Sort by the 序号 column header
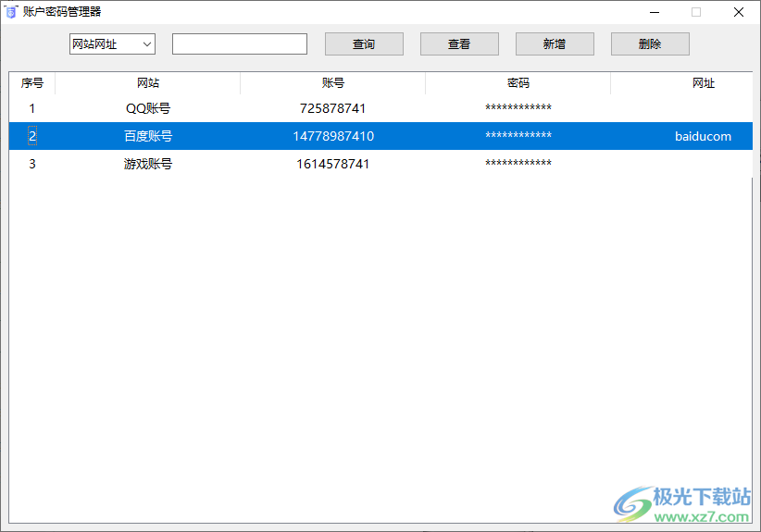Viewport: 761px width, 532px height. coord(32,83)
